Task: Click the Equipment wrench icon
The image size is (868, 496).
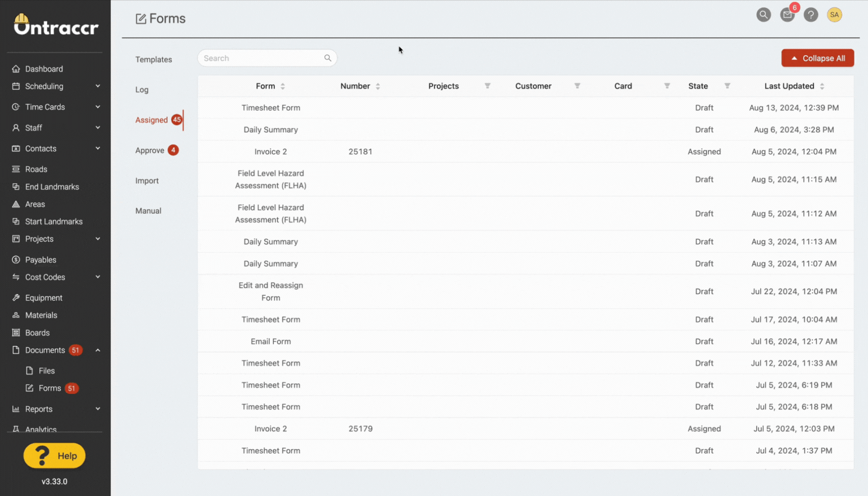Action: click(16, 298)
